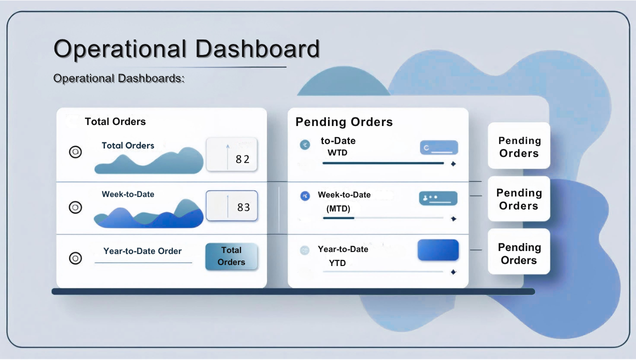Open the Week-to-Date layered area chart

(148, 213)
